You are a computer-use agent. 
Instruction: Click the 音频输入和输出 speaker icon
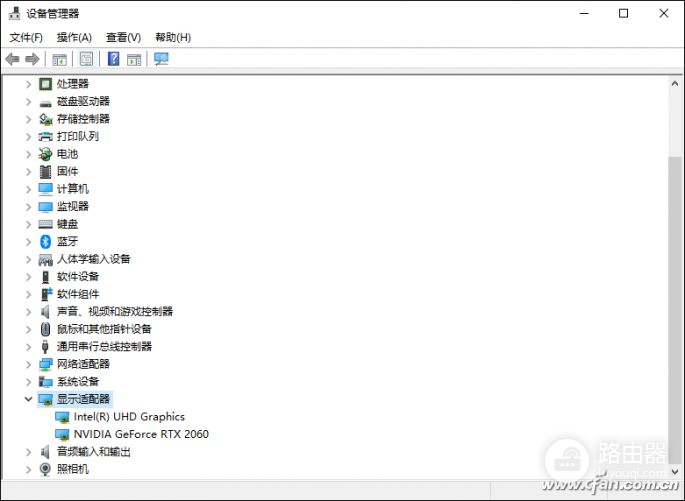pyautogui.click(x=45, y=452)
